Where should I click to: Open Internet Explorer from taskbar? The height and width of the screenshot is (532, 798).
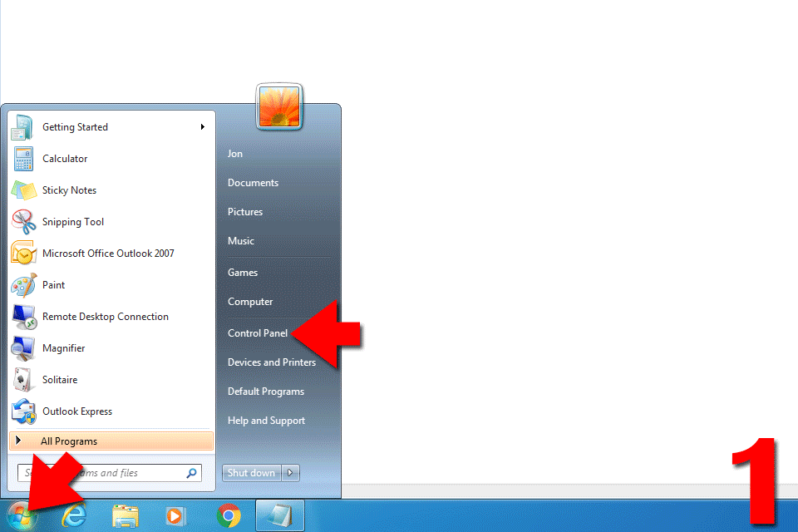pos(75,516)
